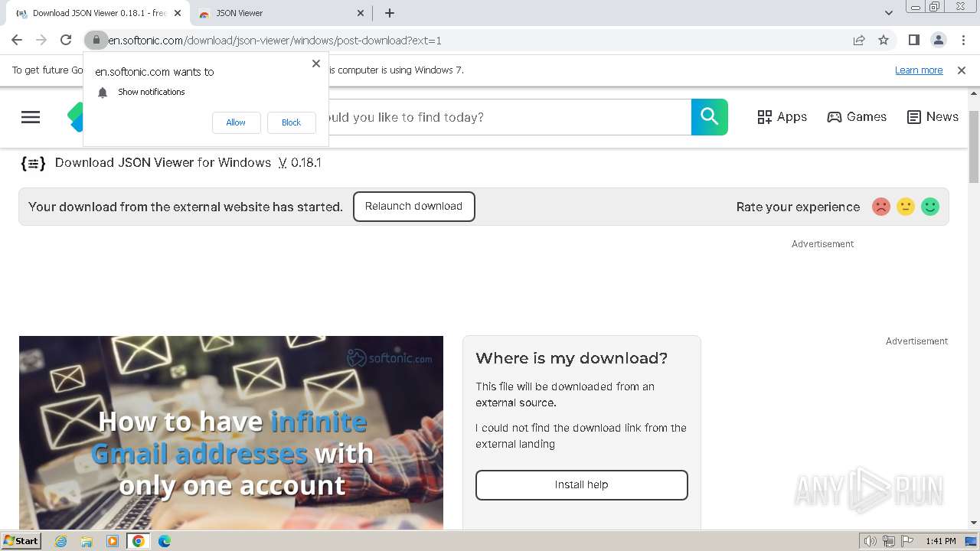The width and height of the screenshot is (980, 551).
Task: Click the 'Where is my download?' heading
Action: [x=571, y=358]
